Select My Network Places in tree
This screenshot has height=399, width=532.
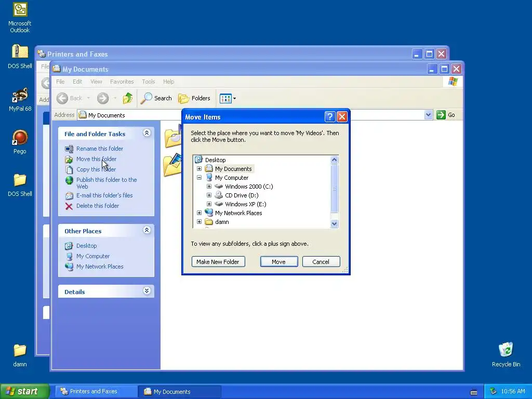coord(238,213)
